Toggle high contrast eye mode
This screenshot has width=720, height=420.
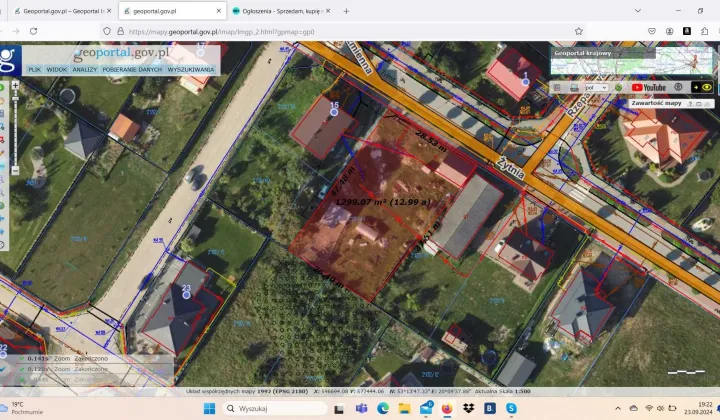click(707, 88)
